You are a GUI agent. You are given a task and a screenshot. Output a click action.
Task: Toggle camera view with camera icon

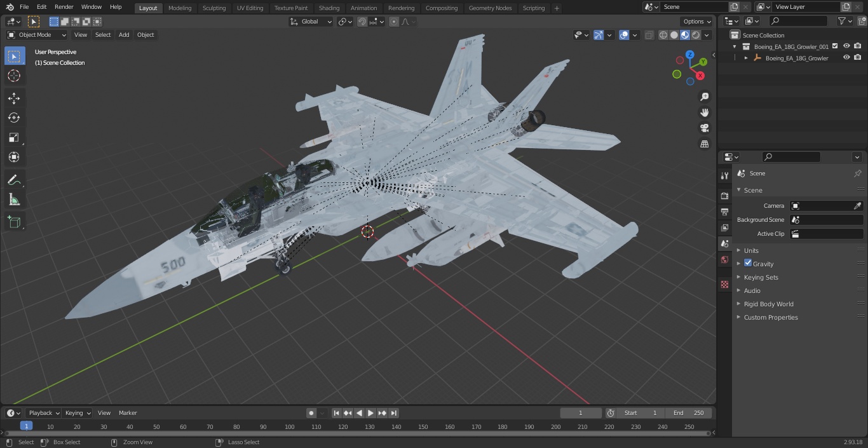704,128
